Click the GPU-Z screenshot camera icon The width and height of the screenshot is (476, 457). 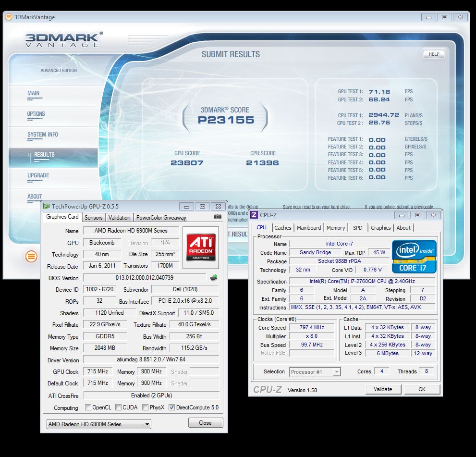pos(218,217)
